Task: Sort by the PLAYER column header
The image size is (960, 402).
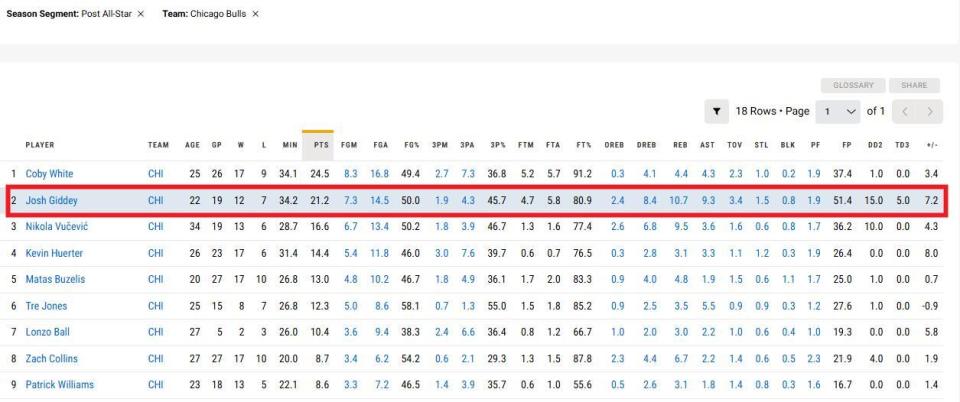Action: pos(40,145)
